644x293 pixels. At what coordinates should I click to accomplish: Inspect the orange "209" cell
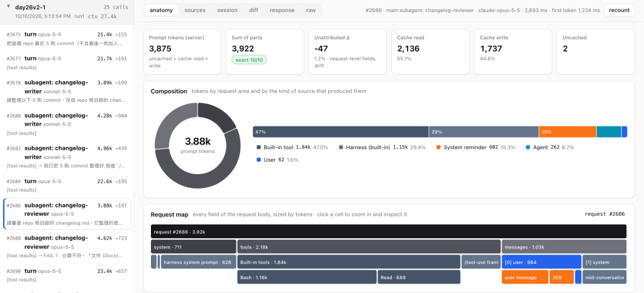click(x=562, y=277)
